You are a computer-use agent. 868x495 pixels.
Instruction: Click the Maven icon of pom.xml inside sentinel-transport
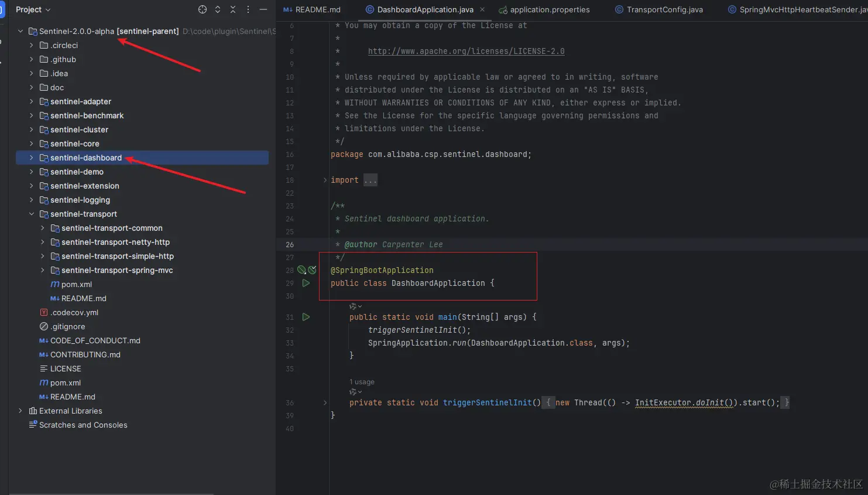coord(55,284)
